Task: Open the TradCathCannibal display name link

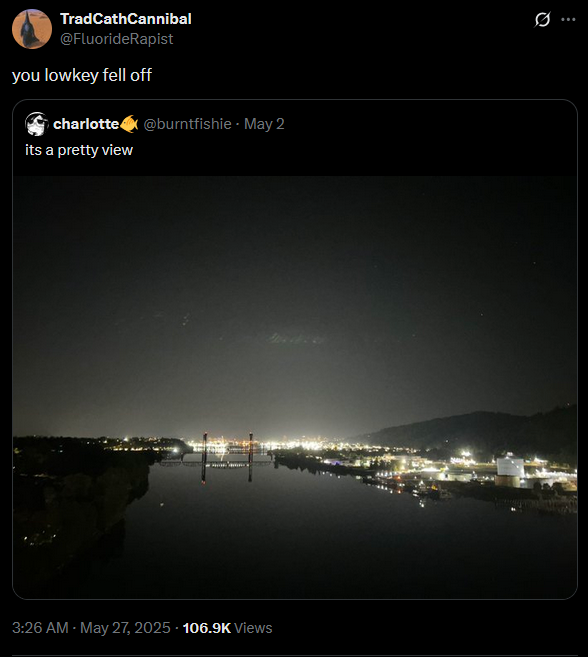Action: tap(126, 19)
